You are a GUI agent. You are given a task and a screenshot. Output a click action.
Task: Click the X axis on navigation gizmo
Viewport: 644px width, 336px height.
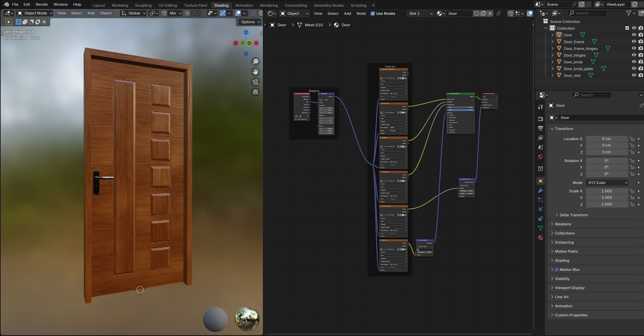[256, 43]
